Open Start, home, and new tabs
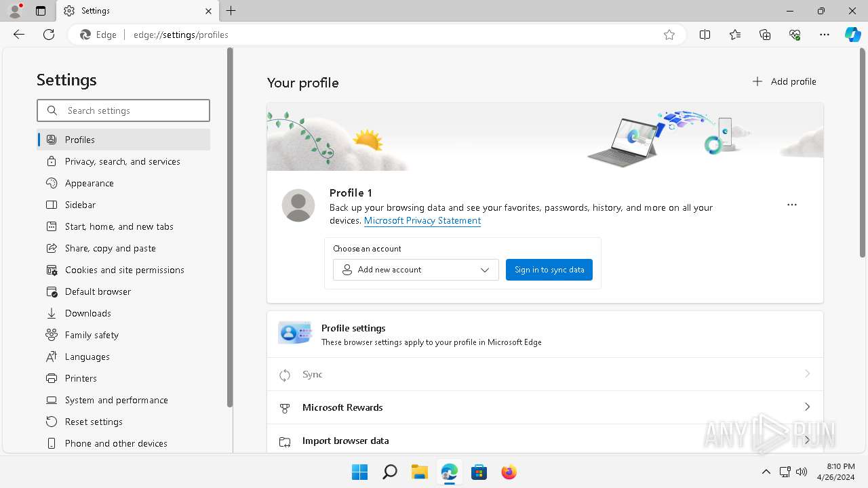The image size is (868, 488). (123, 226)
